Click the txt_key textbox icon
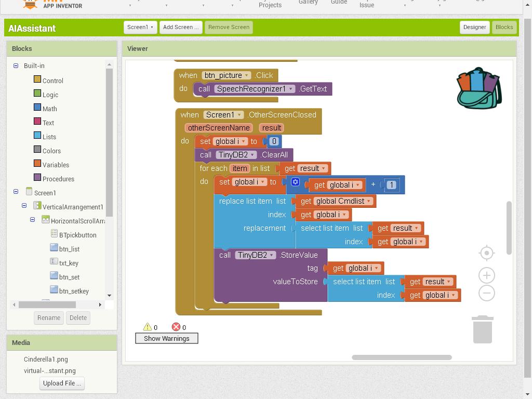The height and width of the screenshot is (399, 532). click(x=54, y=262)
